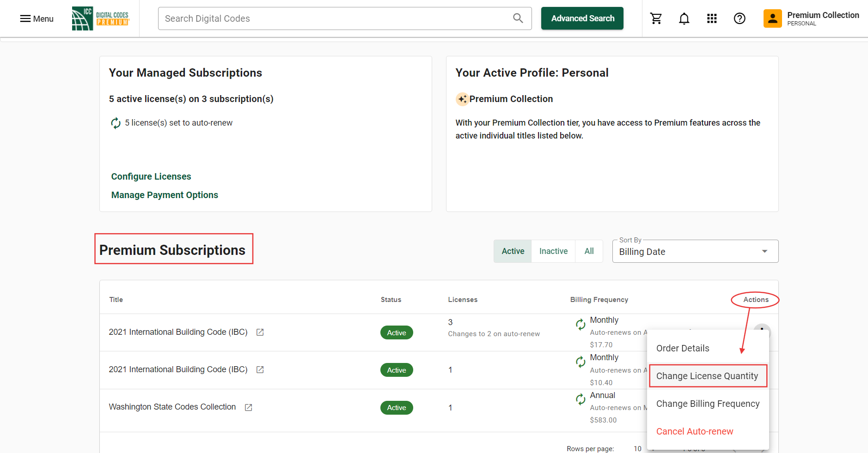The width and height of the screenshot is (868, 453).
Task: Select the All filter tab
Action: pyautogui.click(x=589, y=251)
